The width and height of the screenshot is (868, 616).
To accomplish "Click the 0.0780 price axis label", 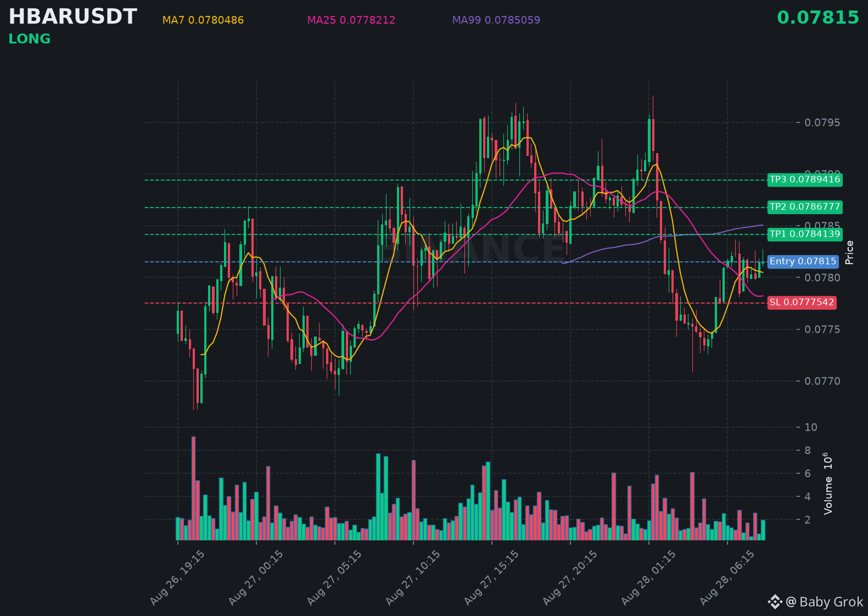I will click(x=822, y=278).
